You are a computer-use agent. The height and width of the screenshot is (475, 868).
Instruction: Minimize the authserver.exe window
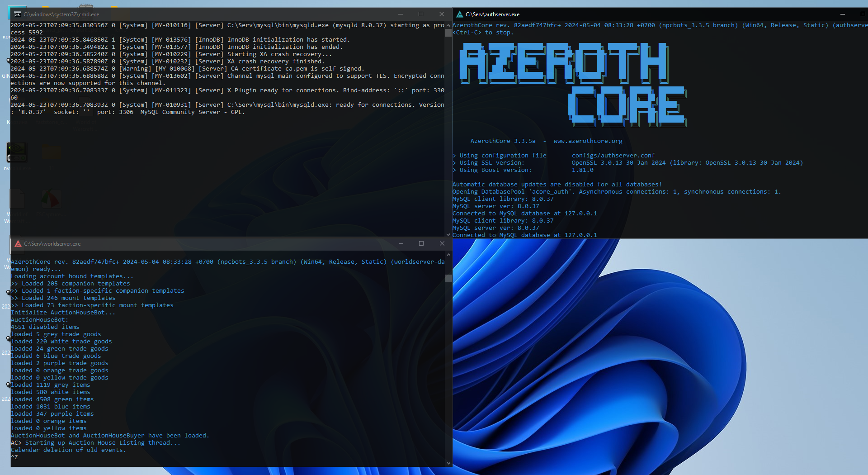pyautogui.click(x=842, y=14)
